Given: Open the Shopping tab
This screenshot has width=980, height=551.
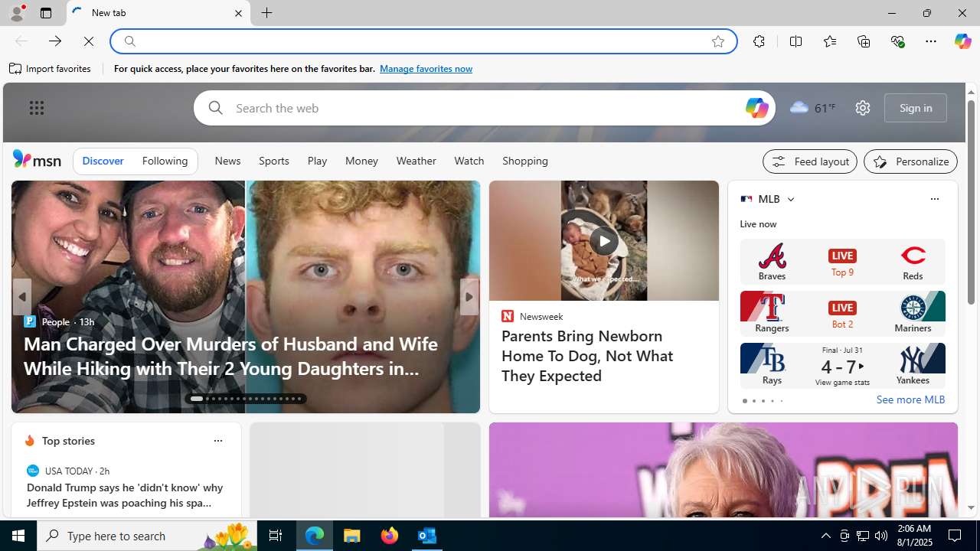Looking at the screenshot, I should coord(525,161).
